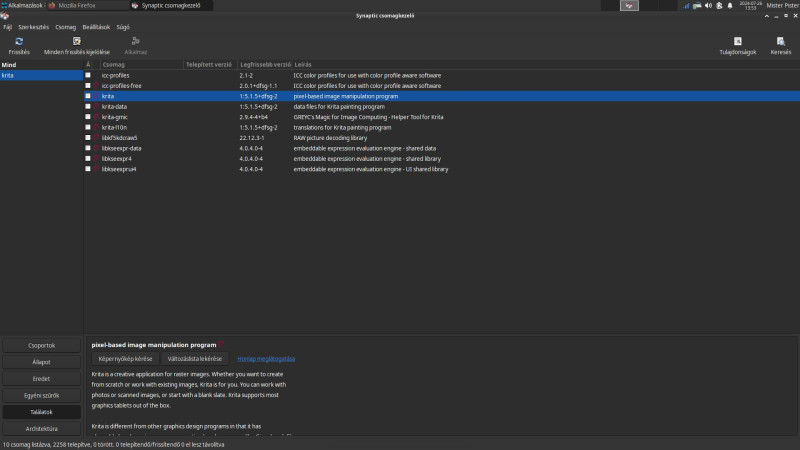This screenshot has width=800, height=450.
Task: Open Tulajdonságok properties icon
Action: [737, 41]
